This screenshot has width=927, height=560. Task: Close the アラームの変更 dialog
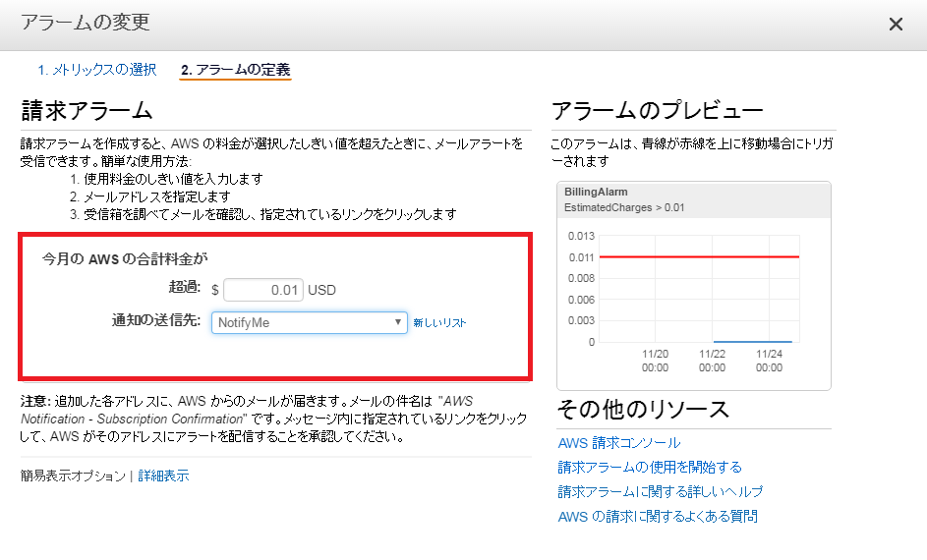pyautogui.click(x=896, y=25)
